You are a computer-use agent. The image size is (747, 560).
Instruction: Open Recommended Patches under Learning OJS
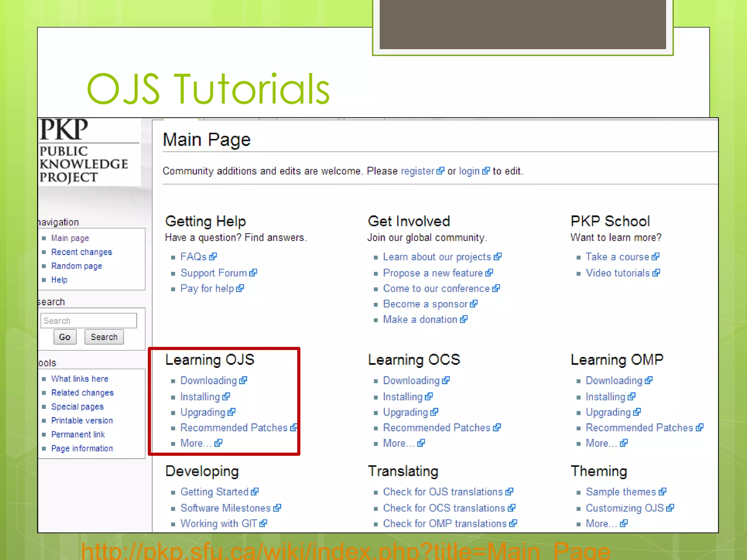[x=234, y=427]
